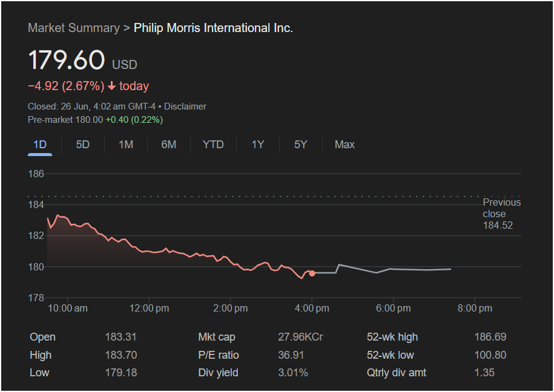Viewport: 554px width, 392px height.
Task: Click the red closing-price dot on the chart
Action: (312, 273)
